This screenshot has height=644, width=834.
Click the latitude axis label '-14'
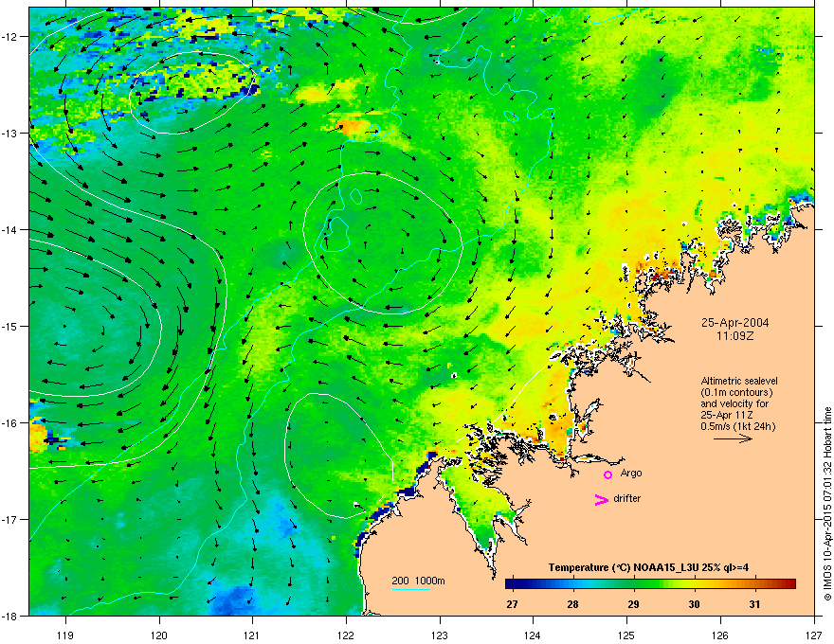tap(10, 229)
